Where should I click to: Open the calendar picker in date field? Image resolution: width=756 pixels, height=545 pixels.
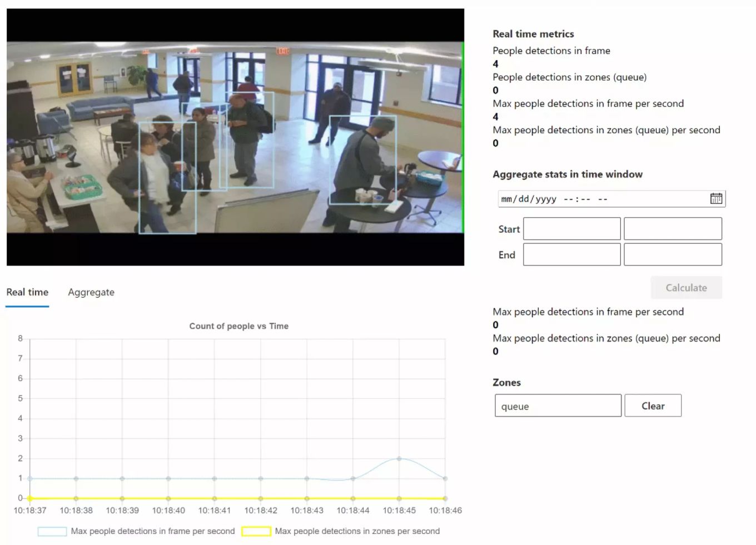(716, 199)
